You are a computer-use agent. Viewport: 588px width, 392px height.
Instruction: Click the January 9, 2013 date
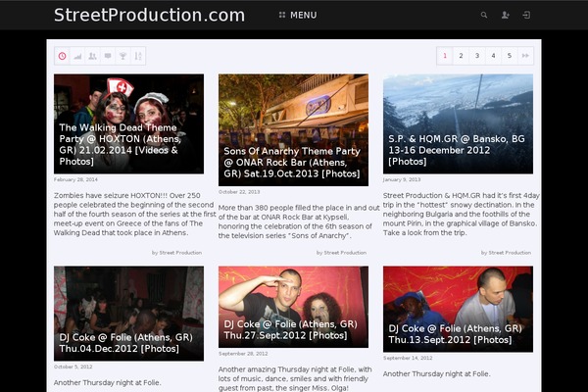[x=402, y=179]
